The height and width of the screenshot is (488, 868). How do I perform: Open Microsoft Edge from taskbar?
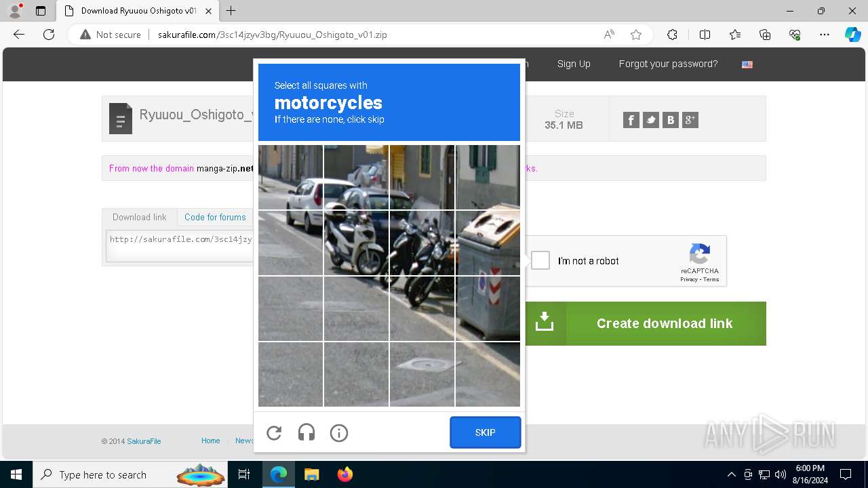279,474
